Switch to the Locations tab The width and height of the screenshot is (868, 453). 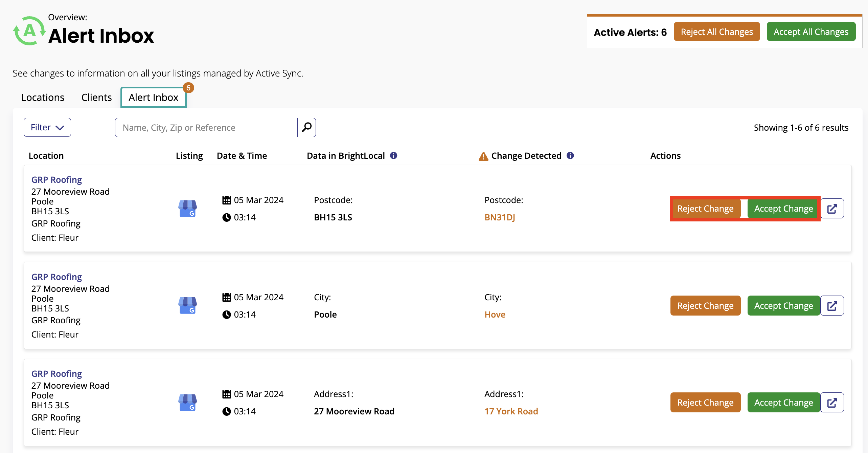(43, 98)
